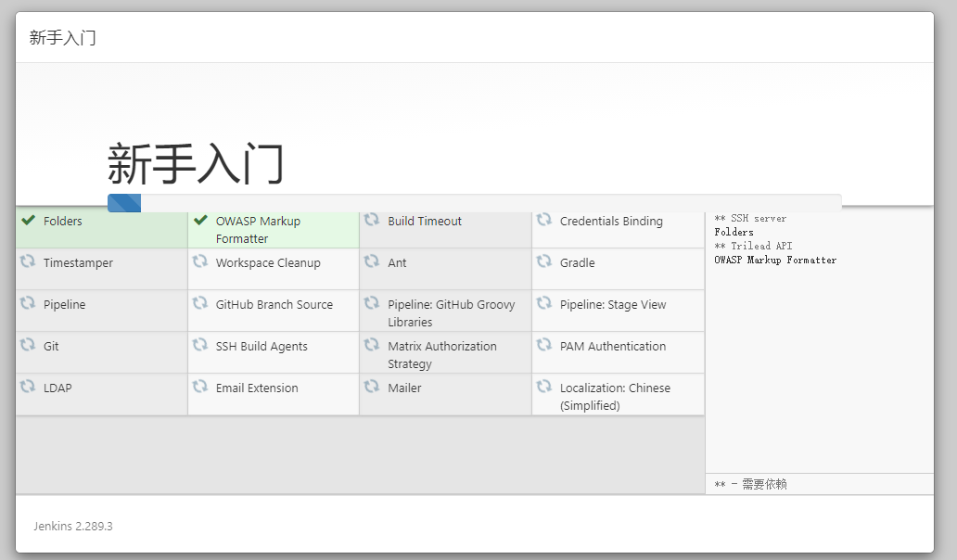Click the '** SSH server' log line
957x560 pixels.
point(750,219)
